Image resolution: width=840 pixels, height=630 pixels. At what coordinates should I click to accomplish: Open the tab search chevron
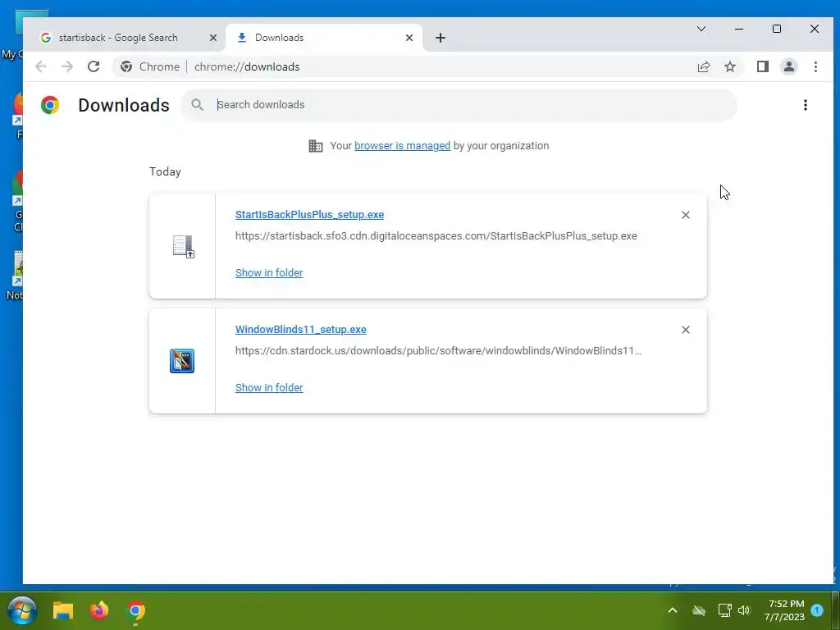point(701,29)
